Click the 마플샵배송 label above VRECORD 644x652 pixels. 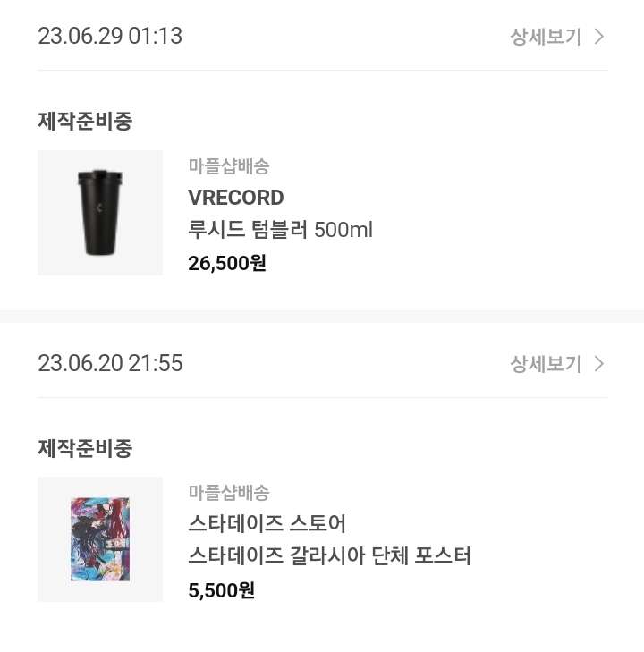point(229,165)
